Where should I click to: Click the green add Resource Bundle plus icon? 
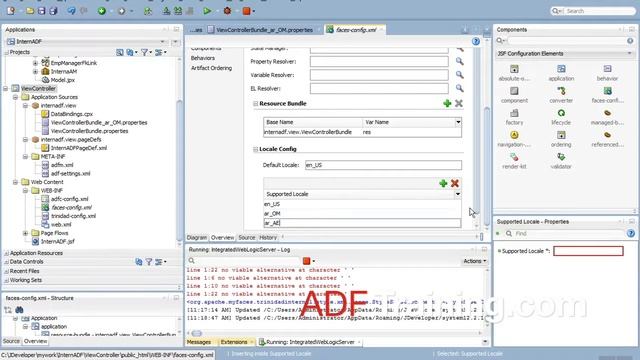[447, 104]
